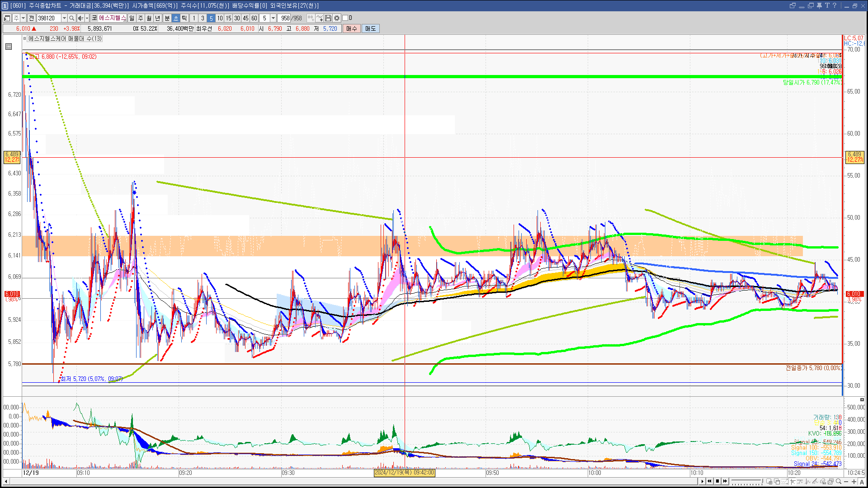
Task: Open the stock code dropdown arrow
Action: (64, 18)
